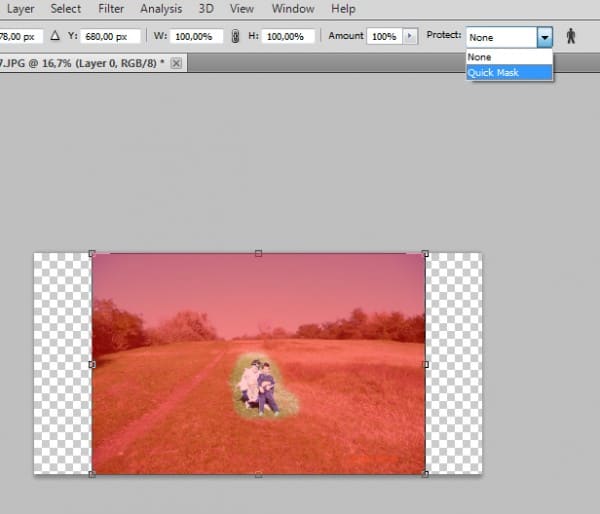
Task: Choose None in the Protect list
Action: tap(509, 58)
